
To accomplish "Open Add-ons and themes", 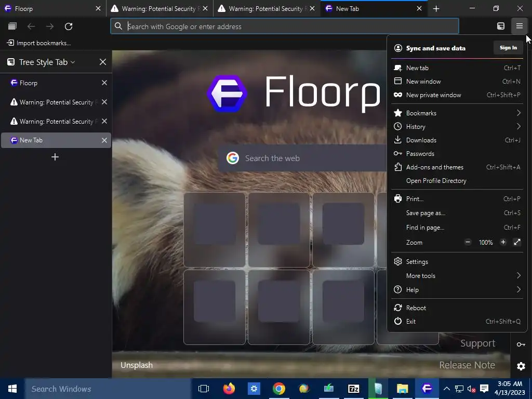I will coord(457,167).
